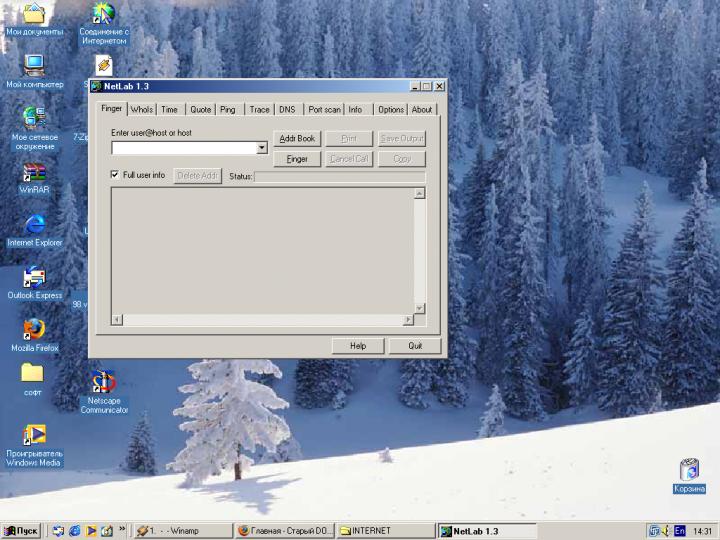This screenshot has height=540, width=720.
Task: Open the My Computer (Мой компьютер) icon
Action: pyautogui.click(x=34, y=67)
